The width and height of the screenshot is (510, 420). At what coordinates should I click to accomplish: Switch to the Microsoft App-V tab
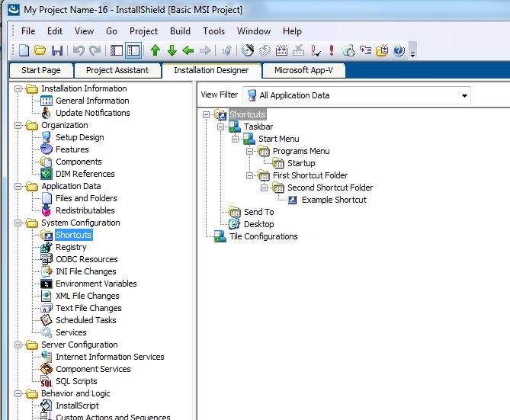pos(303,70)
